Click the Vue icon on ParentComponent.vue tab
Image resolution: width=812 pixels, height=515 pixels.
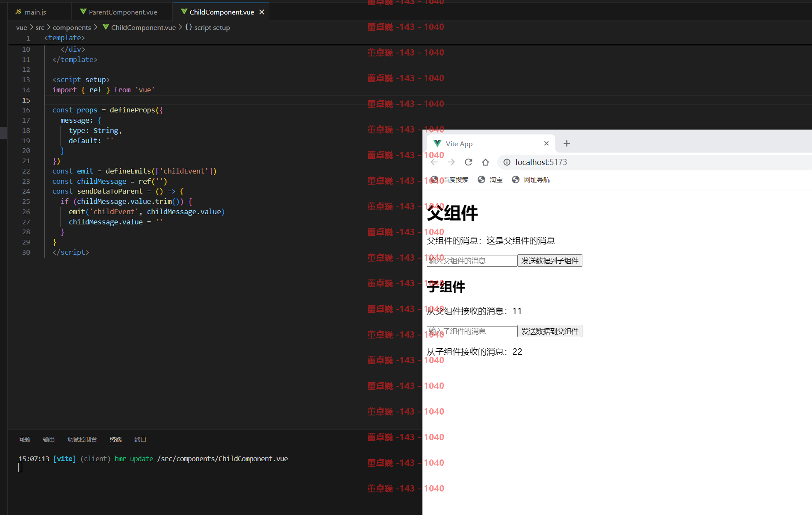(x=83, y=12)
